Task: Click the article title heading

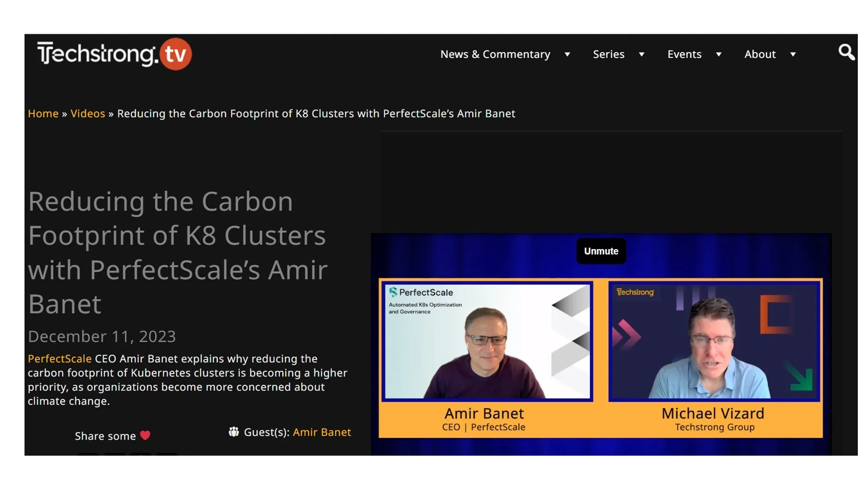Action: [178, 252]
